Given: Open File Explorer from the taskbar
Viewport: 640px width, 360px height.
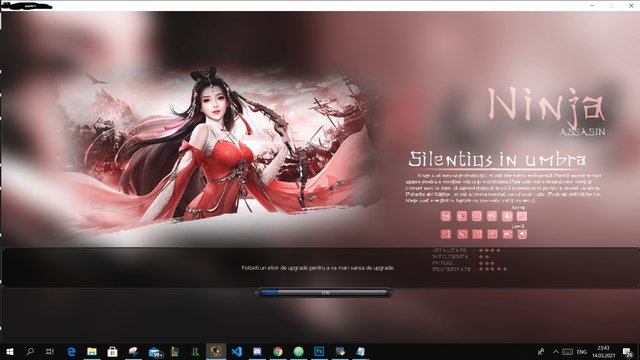Looking at the screenshot, I should (92, 351).
